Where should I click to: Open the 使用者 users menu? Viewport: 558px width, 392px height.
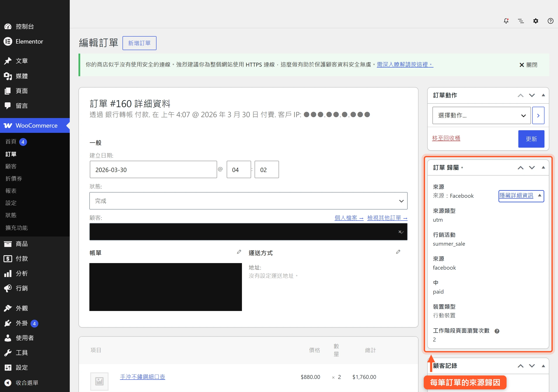(19, 338)
